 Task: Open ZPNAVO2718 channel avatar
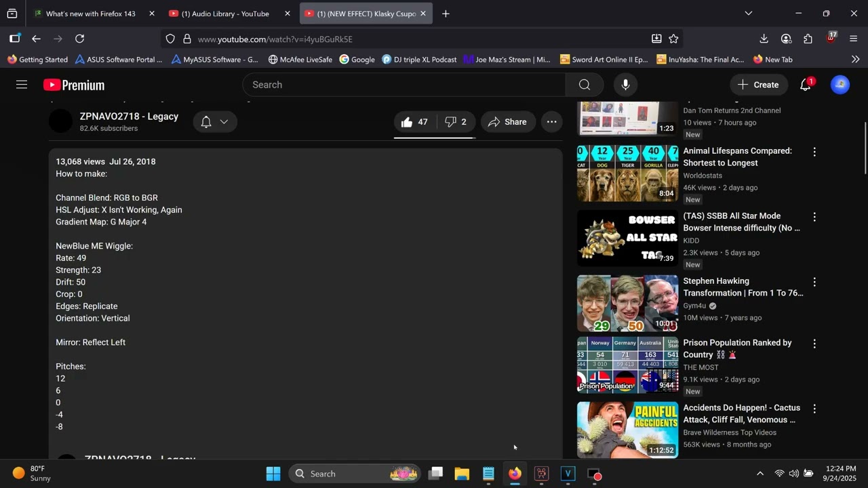coord(60,121)
